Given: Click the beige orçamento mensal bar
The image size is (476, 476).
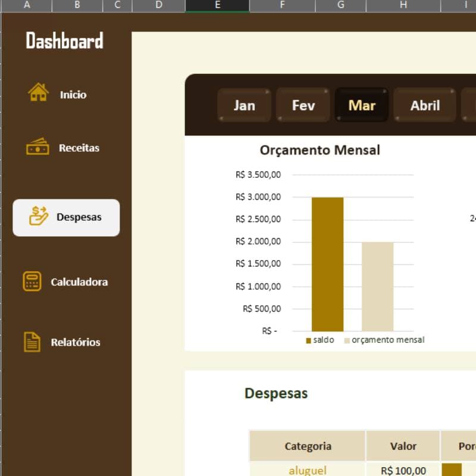Looking at the screenshot, I should coord(377,287).
